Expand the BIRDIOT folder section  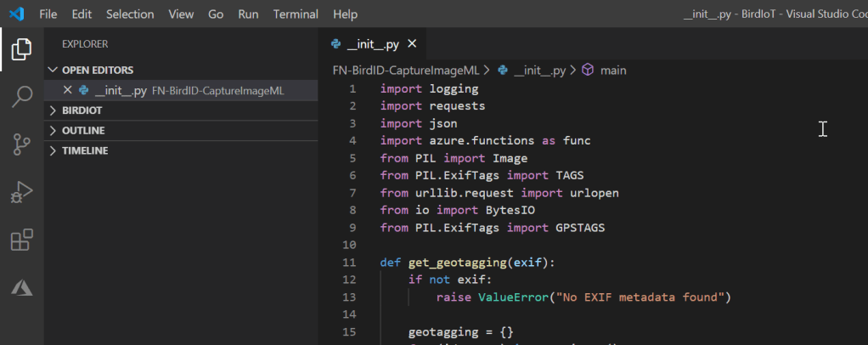coord(82,110)
